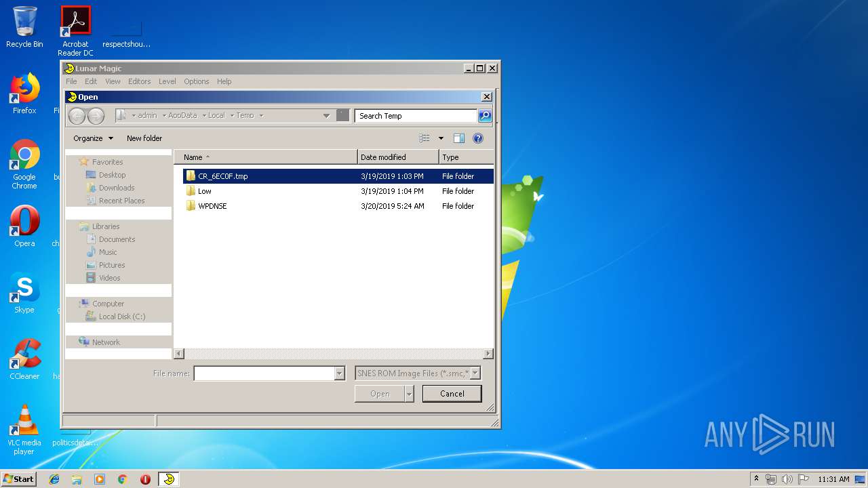Image resolution: width=868 pixels, height=488 pixels.
Task: Click the search magnifier icon
Action: point(485,116)
